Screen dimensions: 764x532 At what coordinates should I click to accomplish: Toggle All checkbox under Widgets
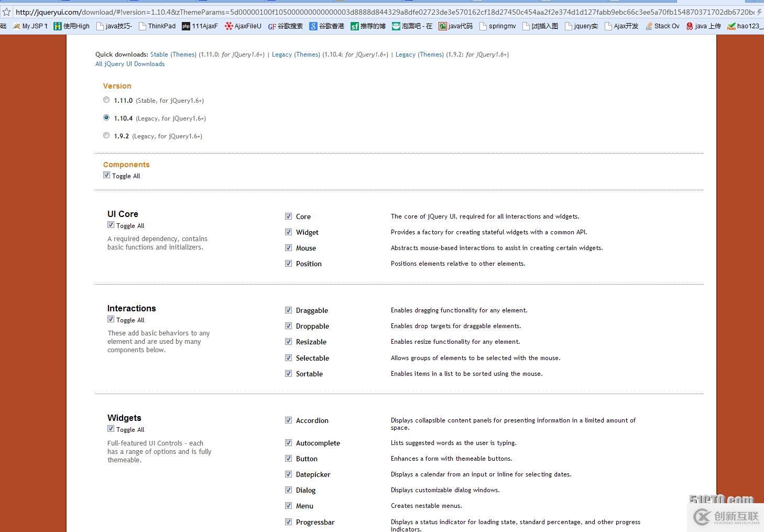[111, 429]
